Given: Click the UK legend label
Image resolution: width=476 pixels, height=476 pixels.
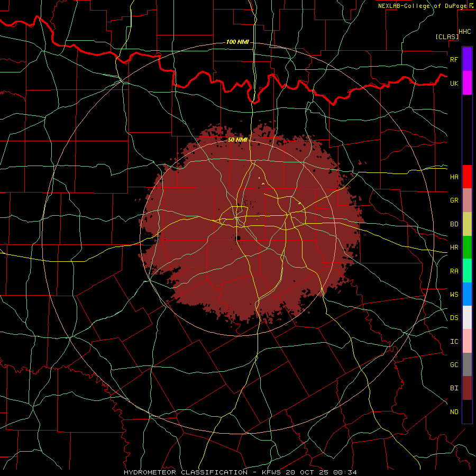Looking at the screenshot, I should pos(454,83).
